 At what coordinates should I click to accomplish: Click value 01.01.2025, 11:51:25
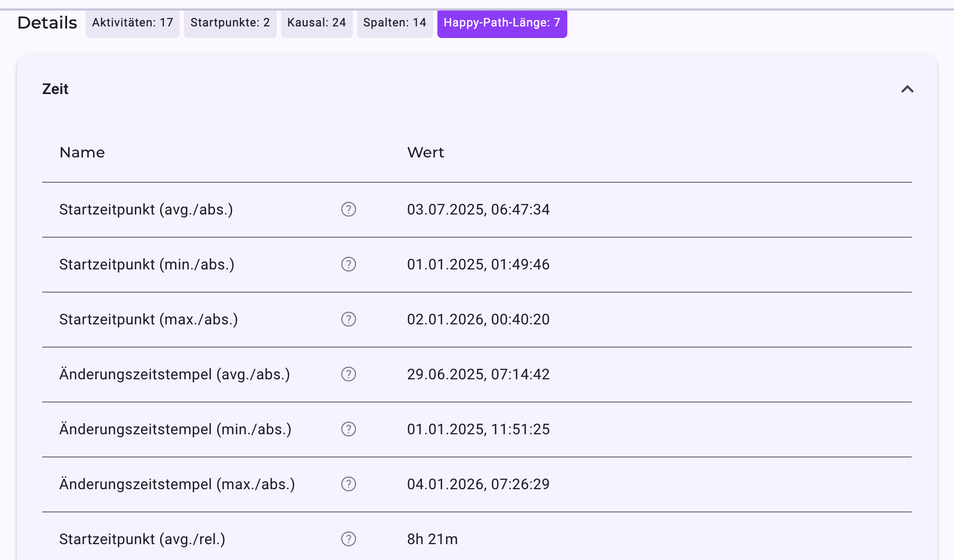tap(479, 430)
